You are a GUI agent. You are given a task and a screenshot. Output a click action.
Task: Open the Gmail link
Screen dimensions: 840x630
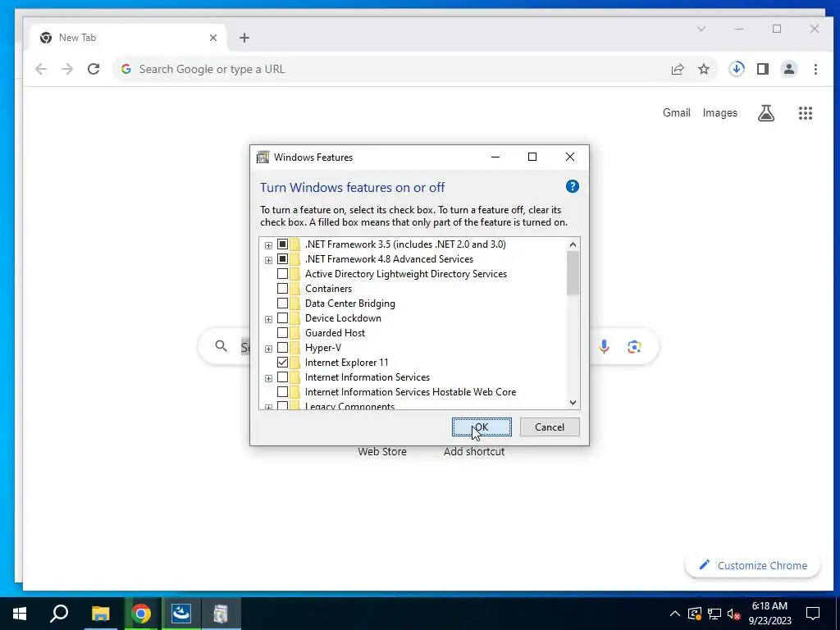point(677,113)
